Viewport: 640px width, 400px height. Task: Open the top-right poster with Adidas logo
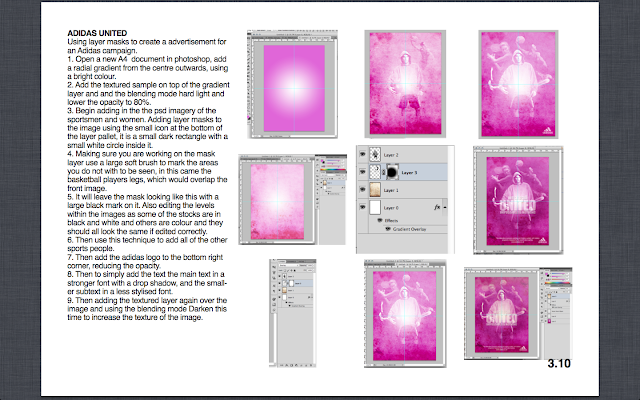tap(518, 84)
